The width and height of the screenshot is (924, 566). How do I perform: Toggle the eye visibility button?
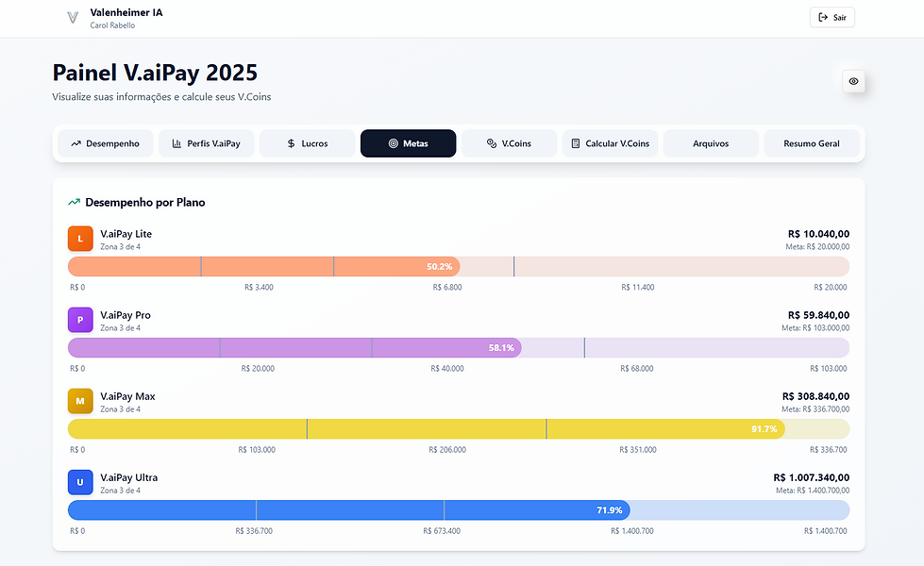(853, 81)
